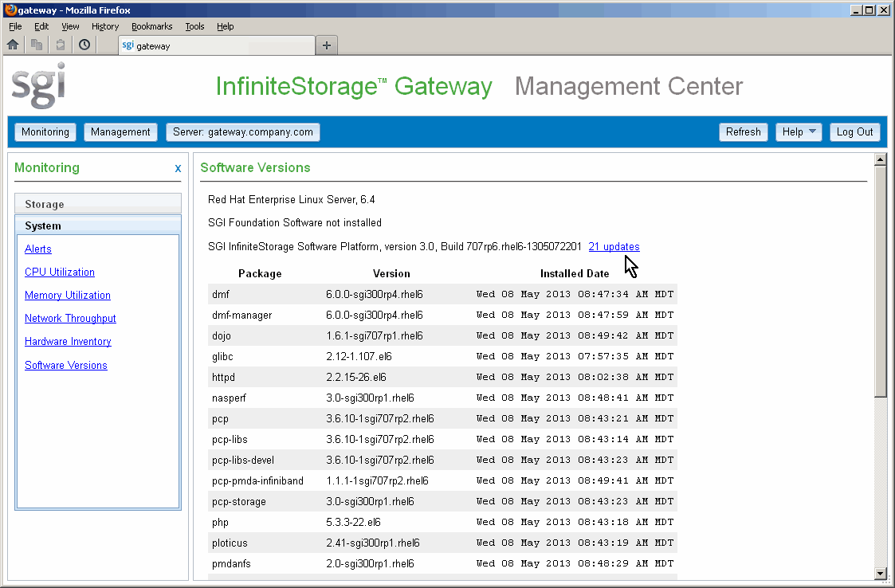
Task: Select the dojo package name
Action: pyautogui.click(x=222, y=335)
